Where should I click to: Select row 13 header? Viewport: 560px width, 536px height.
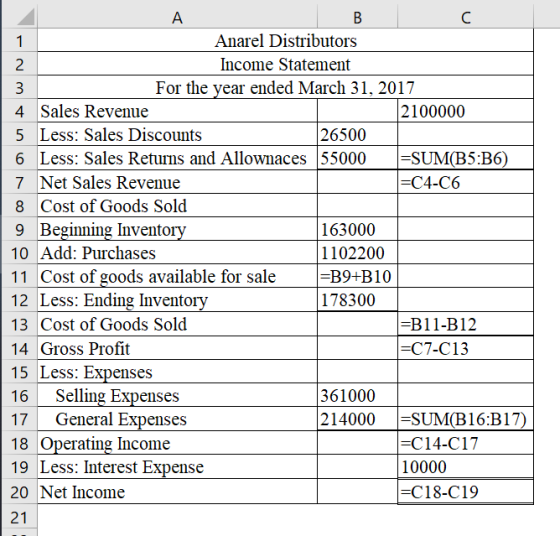point(19,324)
